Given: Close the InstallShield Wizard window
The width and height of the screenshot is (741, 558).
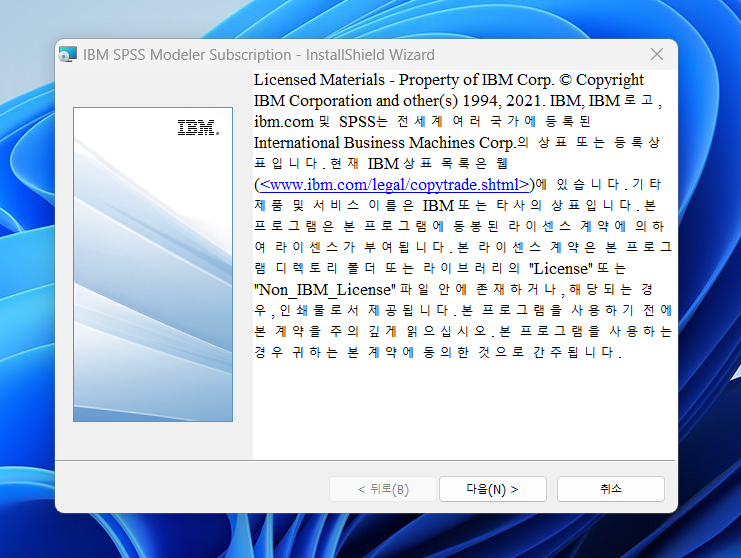Looking at the screenshot, I should [657, 54].
